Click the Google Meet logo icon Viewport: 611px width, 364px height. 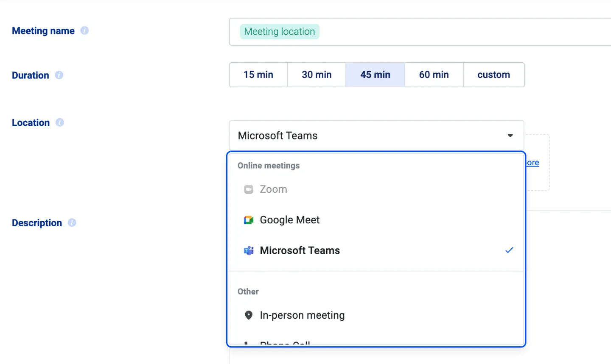[x=249, y=220]
